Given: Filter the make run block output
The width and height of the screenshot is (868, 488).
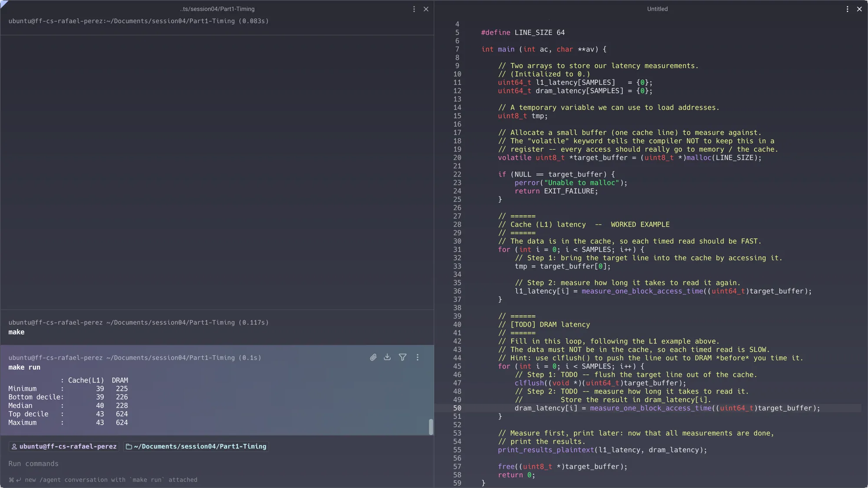Looking at the screenshot, I should tap(403, 357).
